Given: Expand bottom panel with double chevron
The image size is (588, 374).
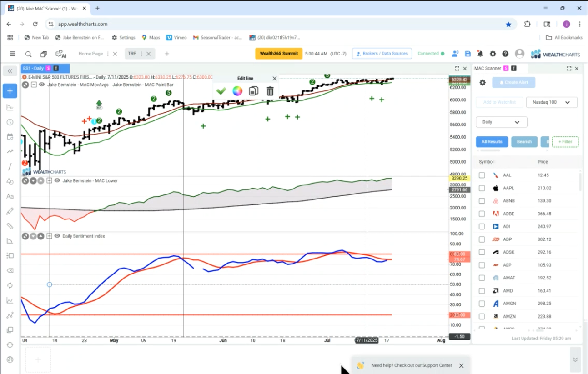Looking at the screenshot, I should pos(575,359).
